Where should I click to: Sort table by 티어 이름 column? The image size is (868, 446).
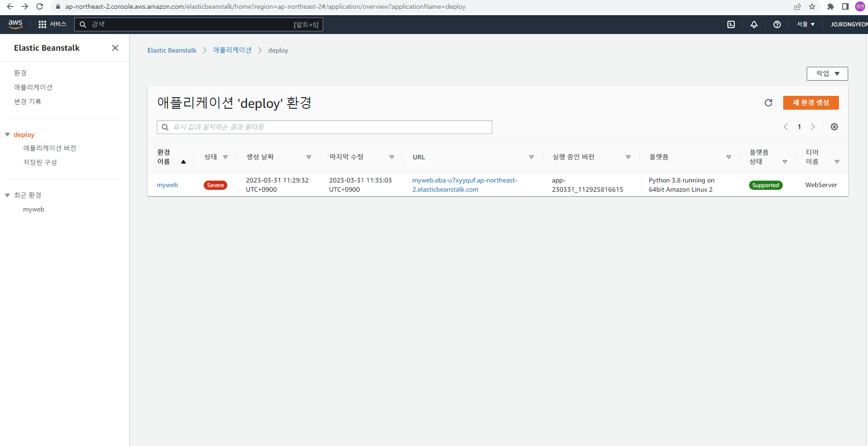(x=837, y=162)
